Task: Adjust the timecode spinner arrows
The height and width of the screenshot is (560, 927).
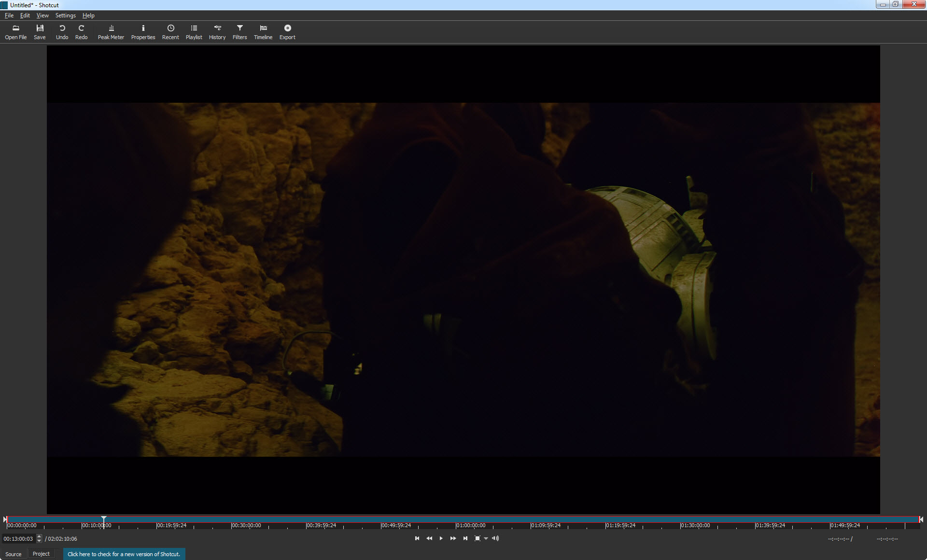Action: 39,539
